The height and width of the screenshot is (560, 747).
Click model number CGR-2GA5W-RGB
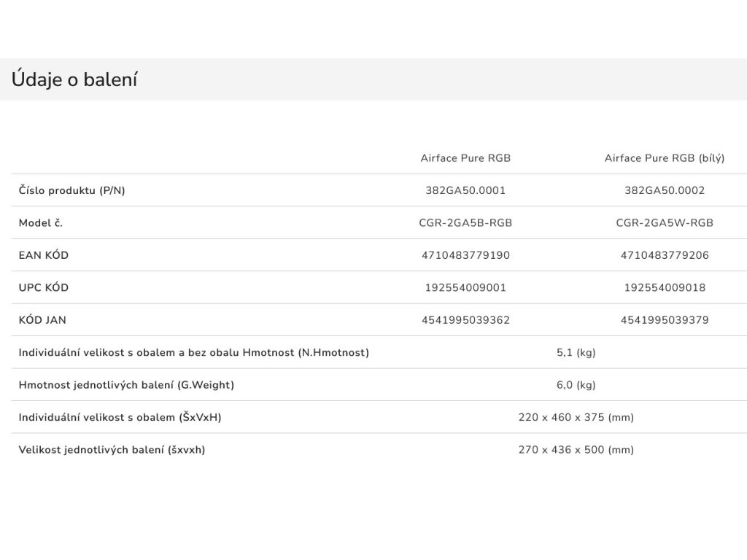[665, 222]
